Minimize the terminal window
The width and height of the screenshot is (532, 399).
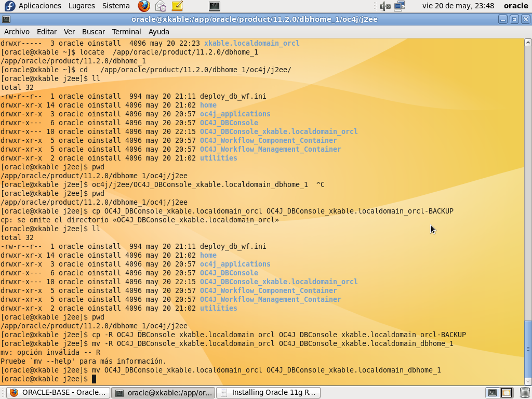point(503,19)
